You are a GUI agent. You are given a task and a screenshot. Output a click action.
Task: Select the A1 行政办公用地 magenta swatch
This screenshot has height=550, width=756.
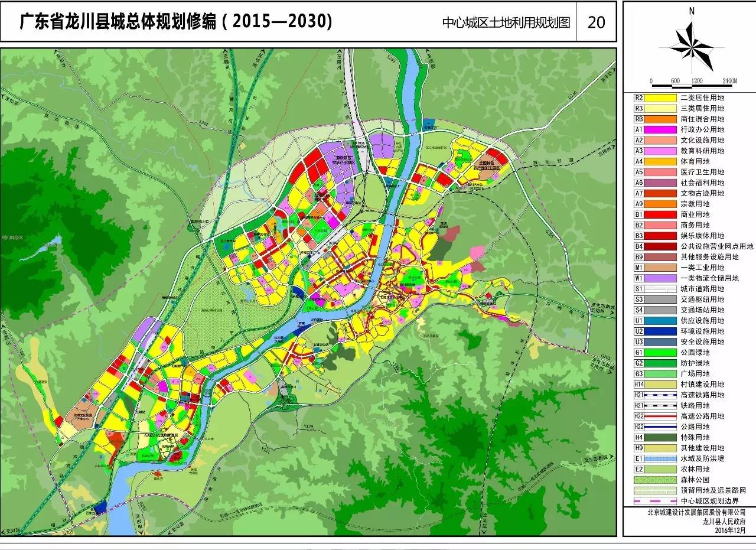coord(660,130)
